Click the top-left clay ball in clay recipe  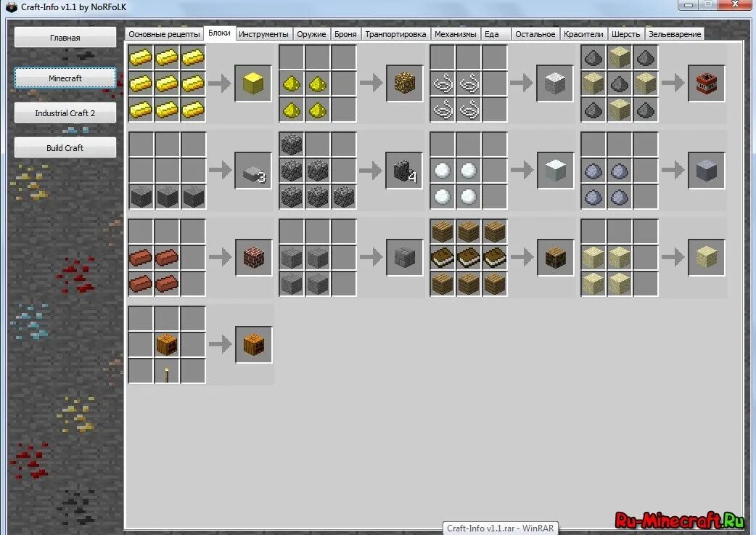tap(593, 171)
